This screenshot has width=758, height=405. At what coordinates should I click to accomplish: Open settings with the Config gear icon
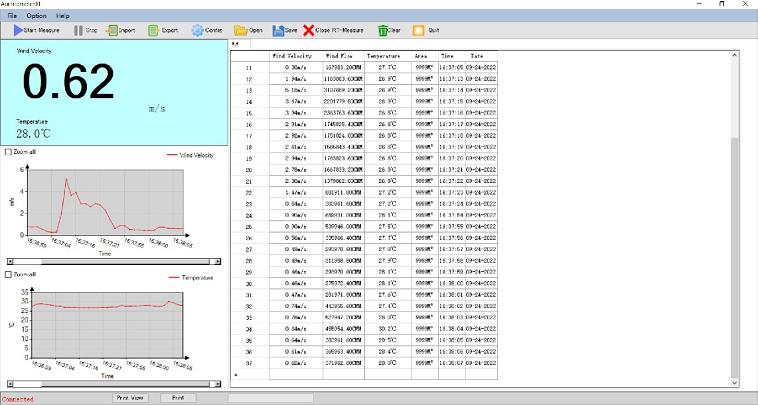point(197,31)
